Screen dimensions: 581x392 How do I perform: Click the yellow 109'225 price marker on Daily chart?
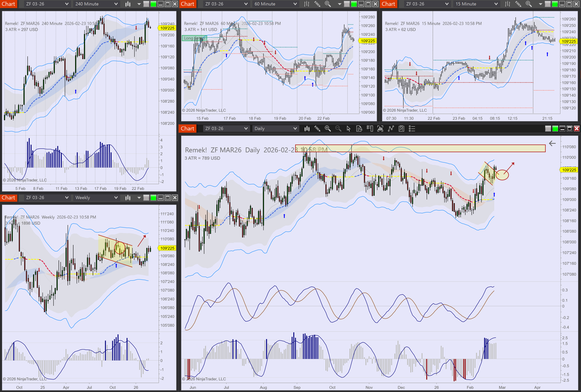coord(569,170)
